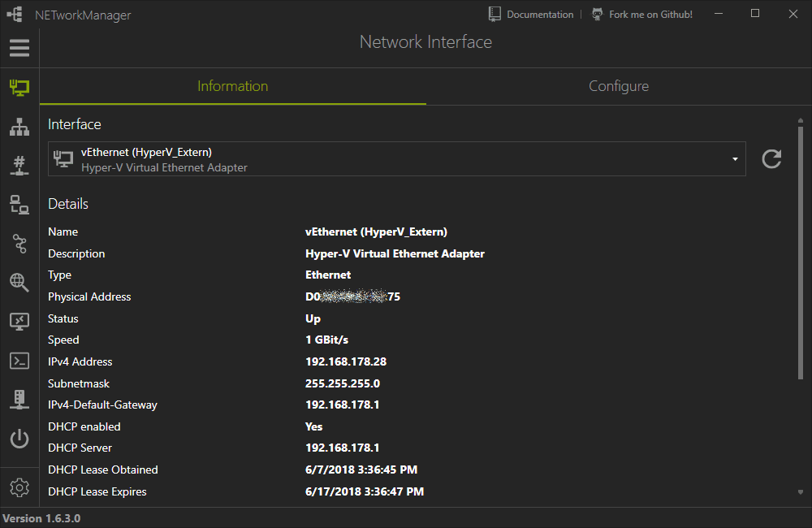812x528 pixels.
Task: Open the Traceroute tool
Action: click(19, 244)
